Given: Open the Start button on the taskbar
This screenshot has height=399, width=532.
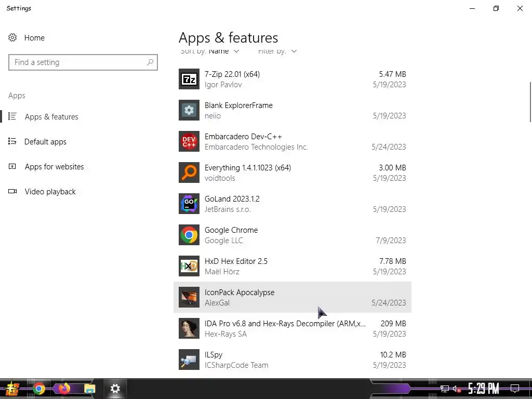Looking at the screenshot, I should [12, 389].
